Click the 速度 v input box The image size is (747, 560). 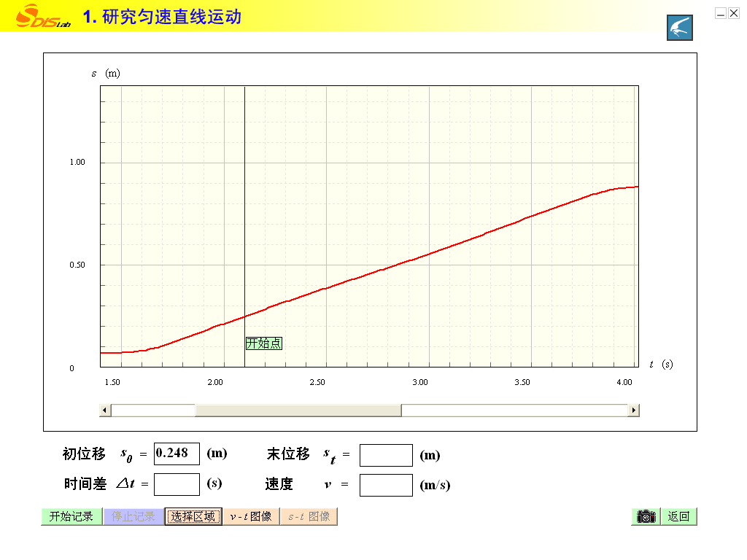tap(386, 485)
